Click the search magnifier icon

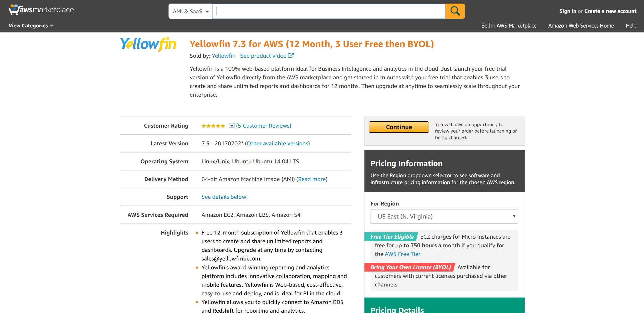click(455, 11)
